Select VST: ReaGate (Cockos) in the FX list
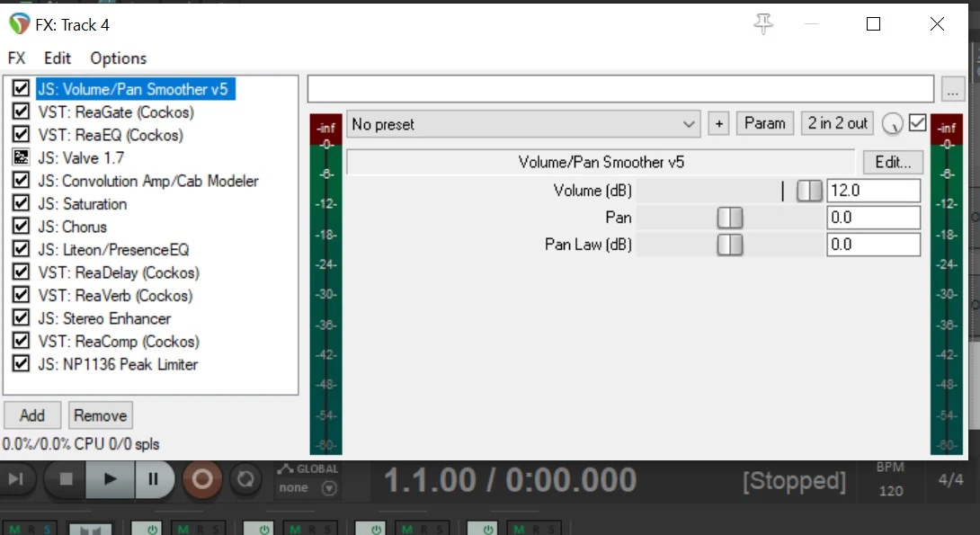Screen dimensions: 980x535 click(x=116, y=111)
